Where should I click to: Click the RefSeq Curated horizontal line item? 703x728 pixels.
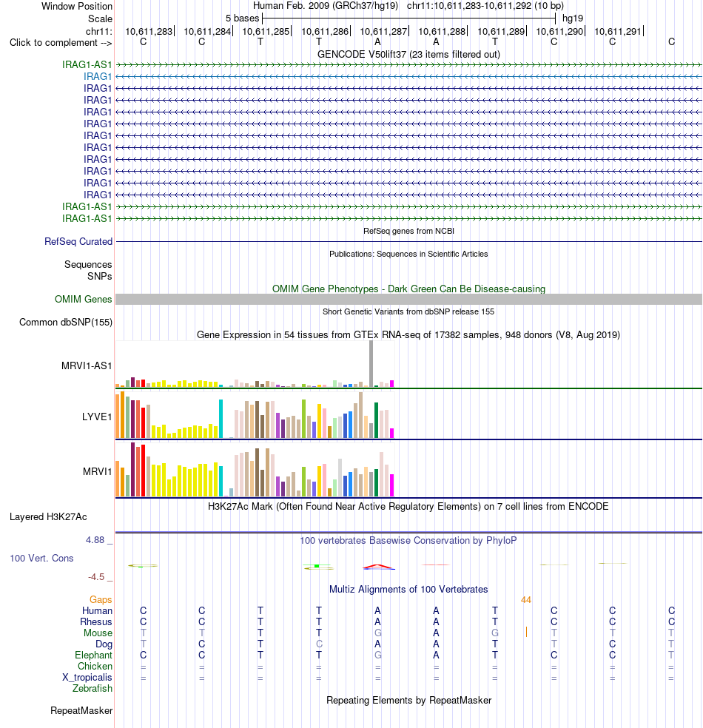point(408,241)
